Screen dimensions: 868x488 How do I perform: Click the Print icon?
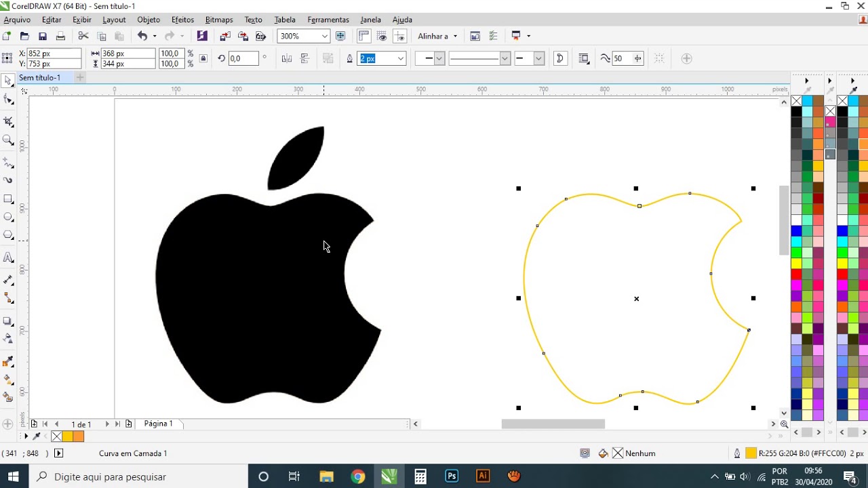point(60,36)
